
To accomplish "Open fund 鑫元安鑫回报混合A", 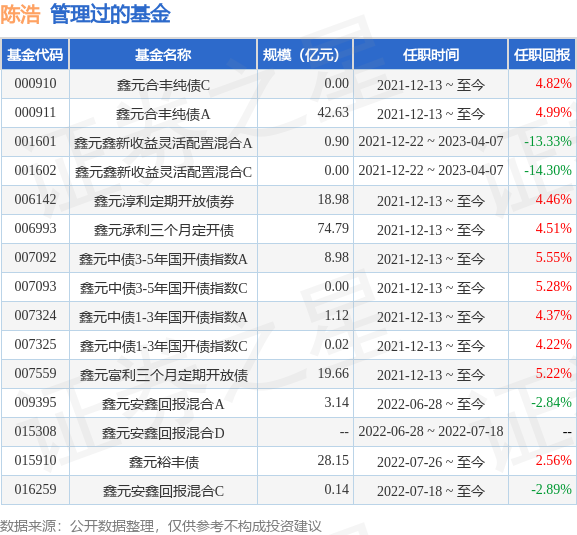I will coord(163,404).
